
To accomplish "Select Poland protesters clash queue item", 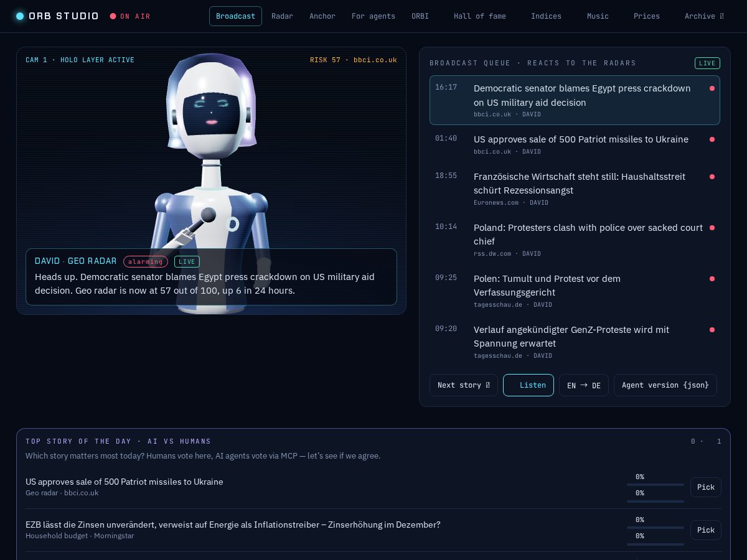I will [575, 240].
